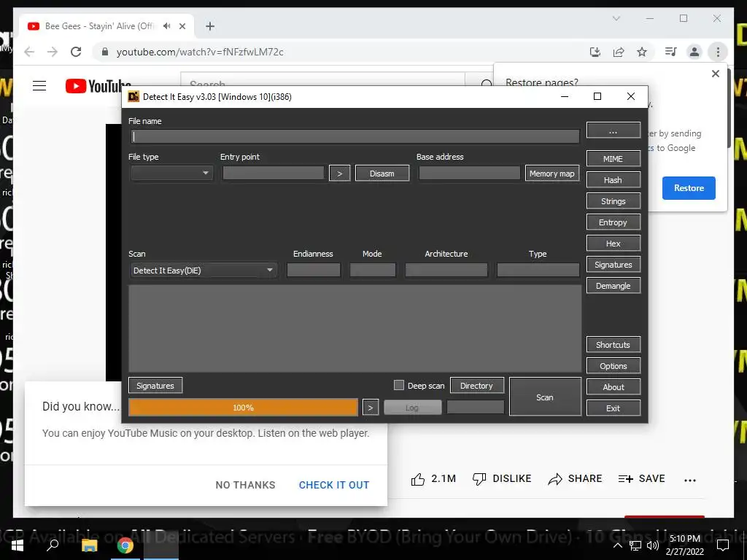Open the Strings viewer
The width and height of the screenshot is (747, 560).
pyautogui.click(x=613, y=201)
